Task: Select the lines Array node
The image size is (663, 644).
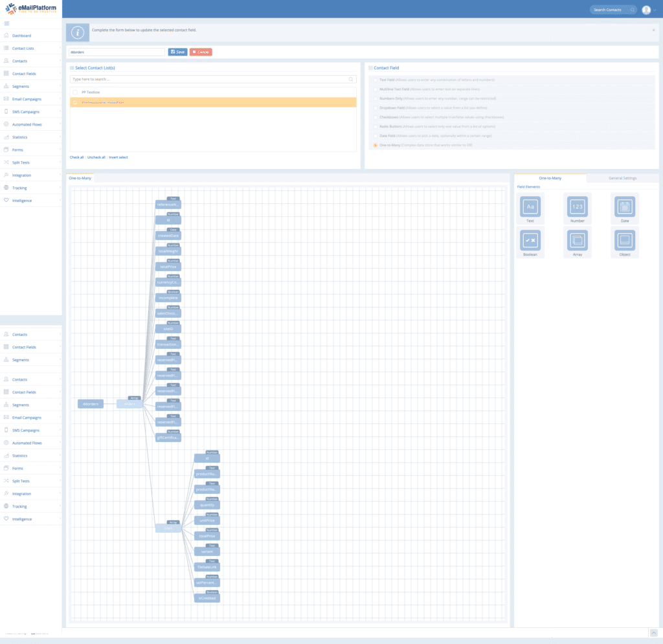Action: click(x=168, y=528)
